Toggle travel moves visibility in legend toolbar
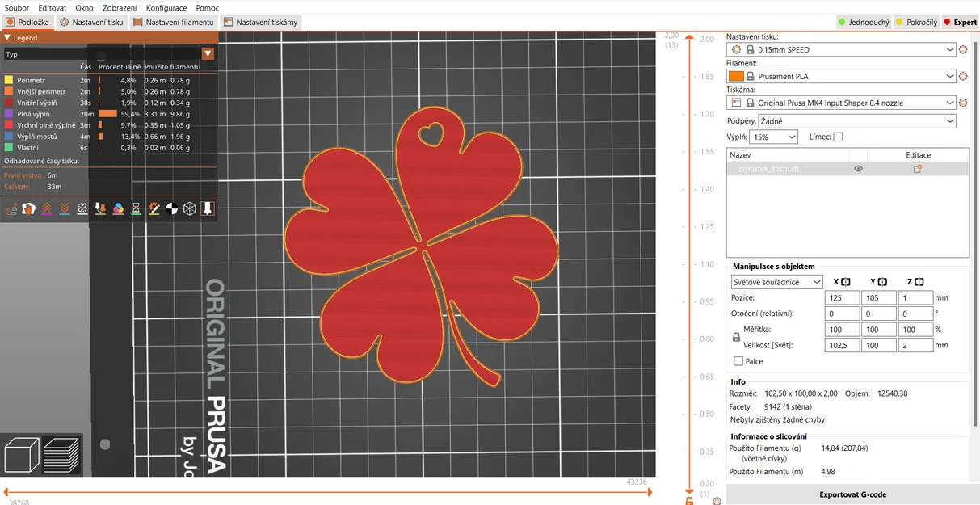 11,208
